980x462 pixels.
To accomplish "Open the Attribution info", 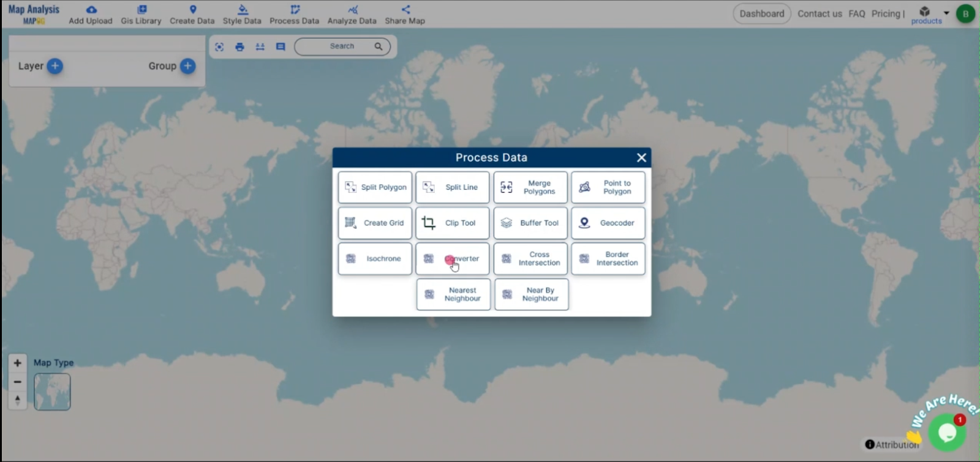I will (x=892, y=445).
